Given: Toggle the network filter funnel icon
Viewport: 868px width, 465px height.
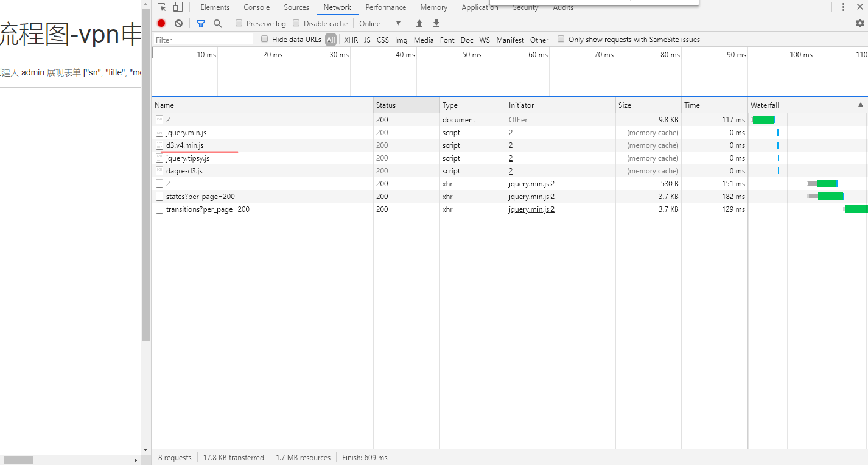Looking at the screenshot, I should coord(201,23).
